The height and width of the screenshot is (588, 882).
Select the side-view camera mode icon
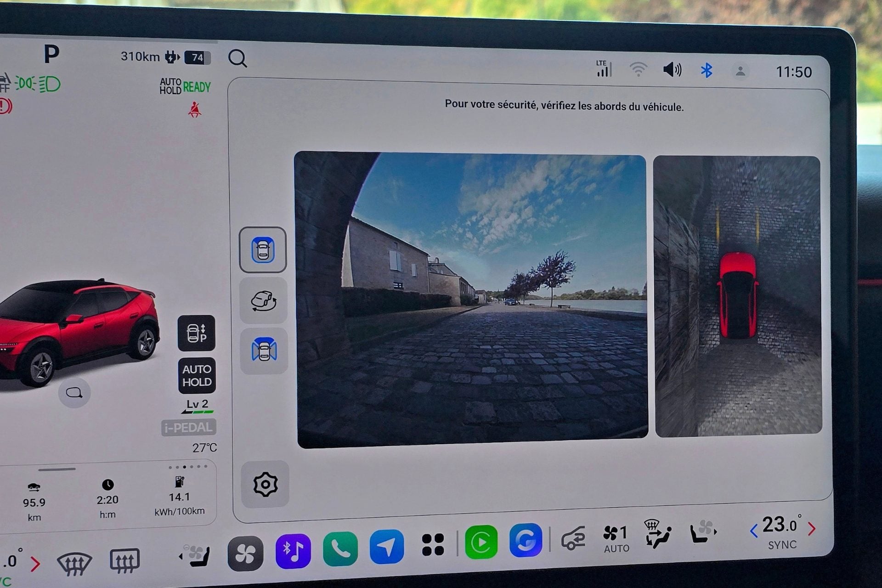pyautogui.click(x=264, y=351)
